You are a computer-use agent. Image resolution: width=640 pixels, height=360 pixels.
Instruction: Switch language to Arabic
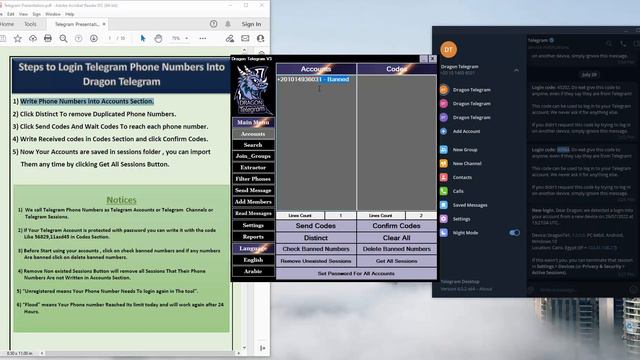pyautogui.click(x=253, y=271)
